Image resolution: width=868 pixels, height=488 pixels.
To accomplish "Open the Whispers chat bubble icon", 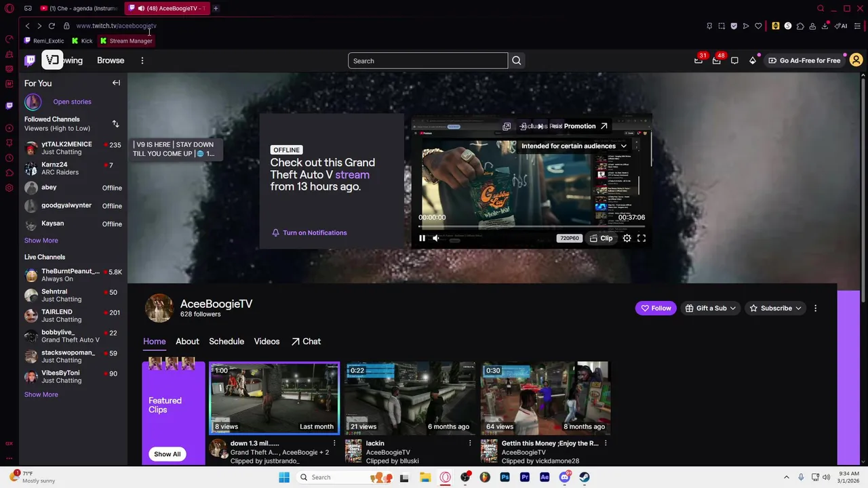I will [x=734, y=60].
